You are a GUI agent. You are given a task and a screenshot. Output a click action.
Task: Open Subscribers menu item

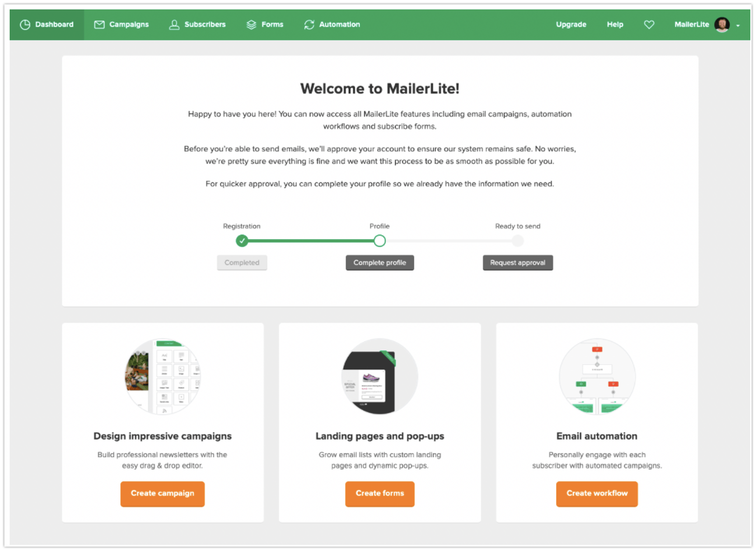click(x=198, y=25)
